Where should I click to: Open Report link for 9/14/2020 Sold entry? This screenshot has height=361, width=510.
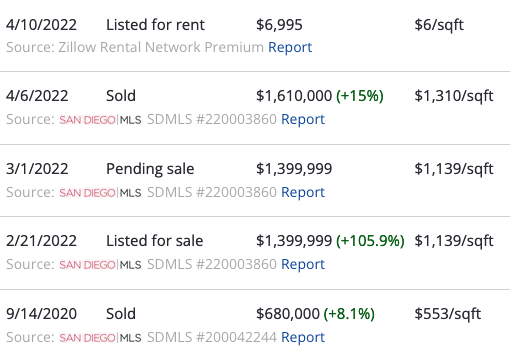point(303,337)
